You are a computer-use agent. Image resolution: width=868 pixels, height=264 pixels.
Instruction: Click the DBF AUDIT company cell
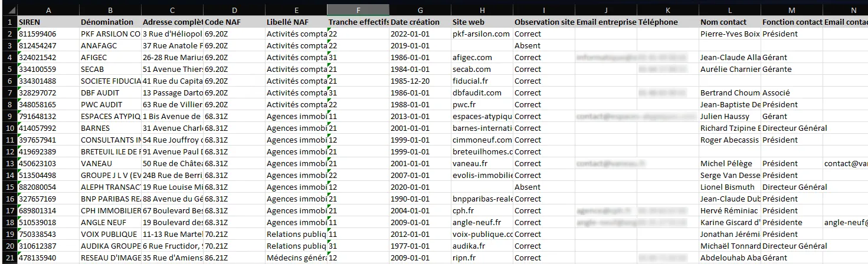click(110, 93)
